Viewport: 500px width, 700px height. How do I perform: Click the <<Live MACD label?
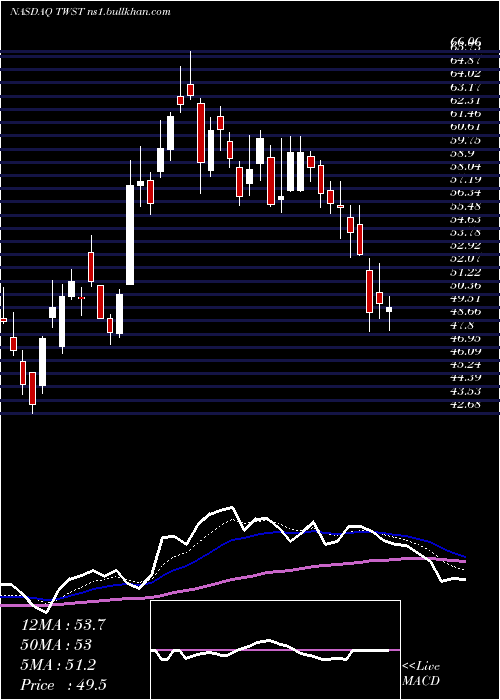pyautogui.click(x=421, y=674)
